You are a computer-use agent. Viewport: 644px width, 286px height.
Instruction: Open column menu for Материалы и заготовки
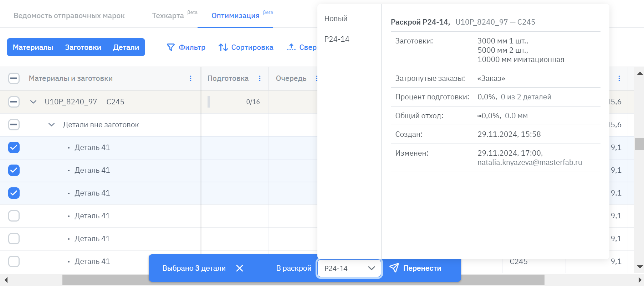[190, 78]
